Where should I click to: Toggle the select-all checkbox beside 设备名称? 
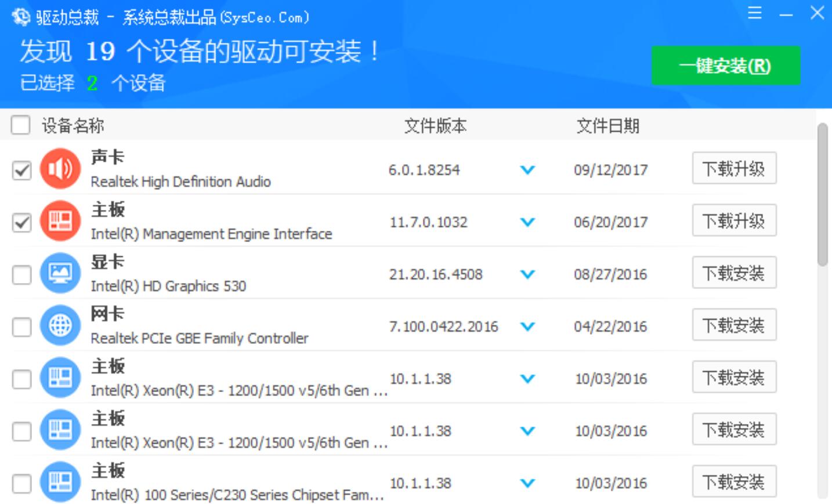coord(21,125)
